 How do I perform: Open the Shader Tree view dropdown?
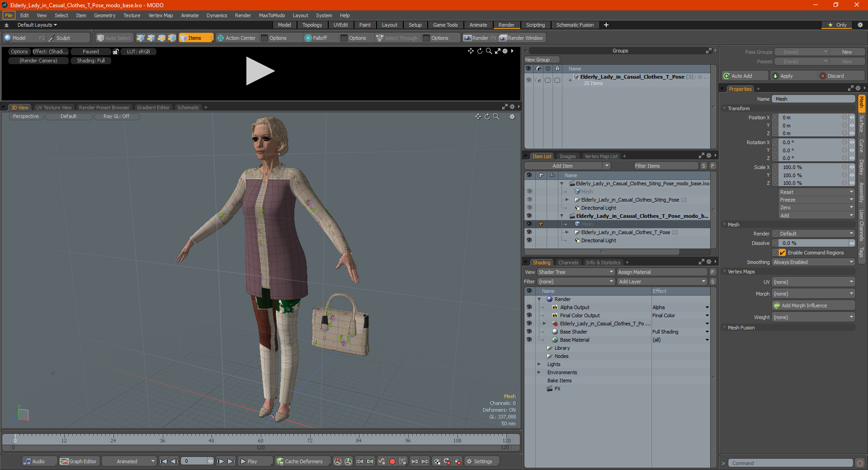pos(576,272)
